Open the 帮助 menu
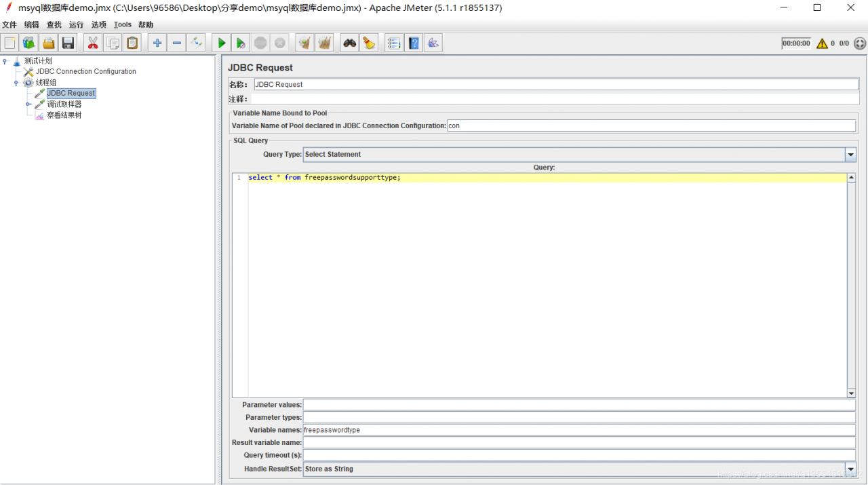The image size is (868, 485). pyautogui.click(x=146, y=24)
